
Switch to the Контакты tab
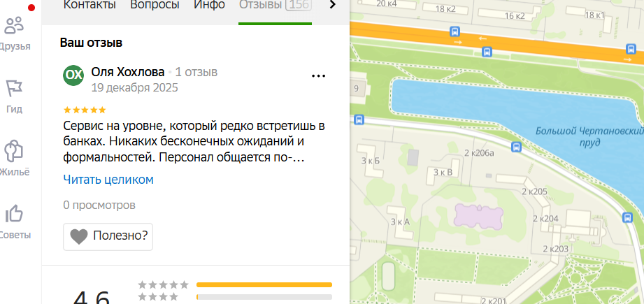click(x=90, y=5)
